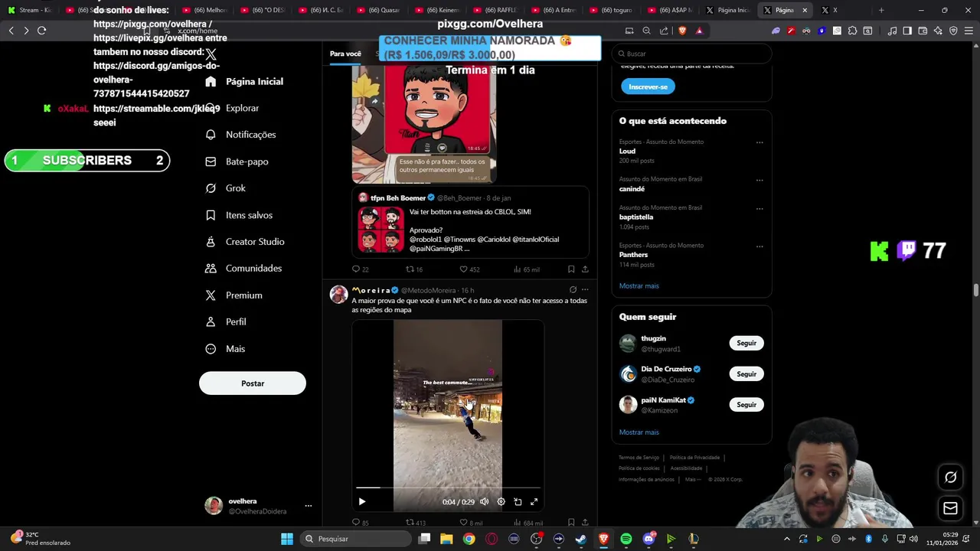Click the Creator Studio icon
The height and width of the screenshot is (551, 980).
(x=211, y=242)
